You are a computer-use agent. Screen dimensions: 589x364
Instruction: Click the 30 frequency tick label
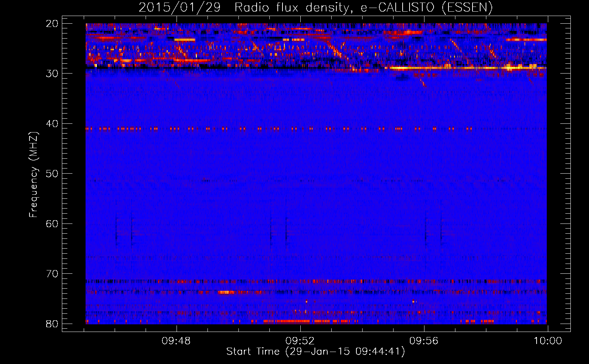[52, 74]
